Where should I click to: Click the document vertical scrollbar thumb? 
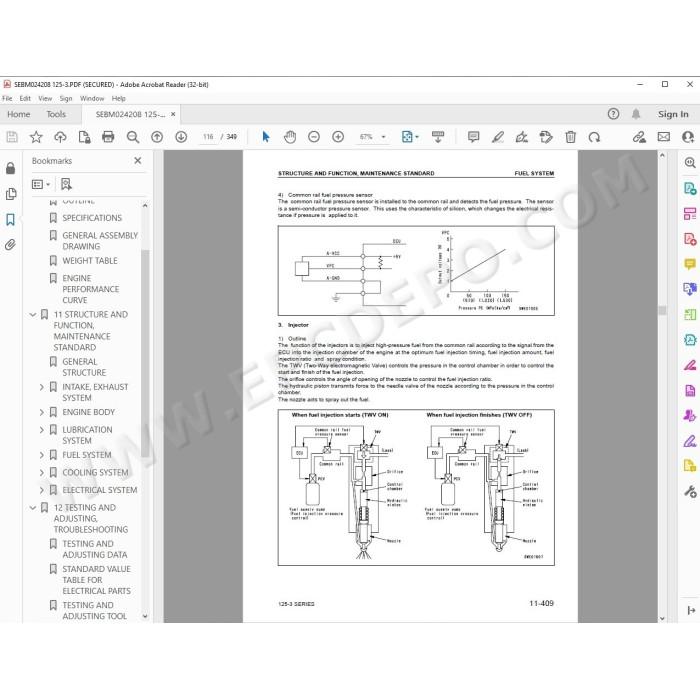(x=662, y=310)
